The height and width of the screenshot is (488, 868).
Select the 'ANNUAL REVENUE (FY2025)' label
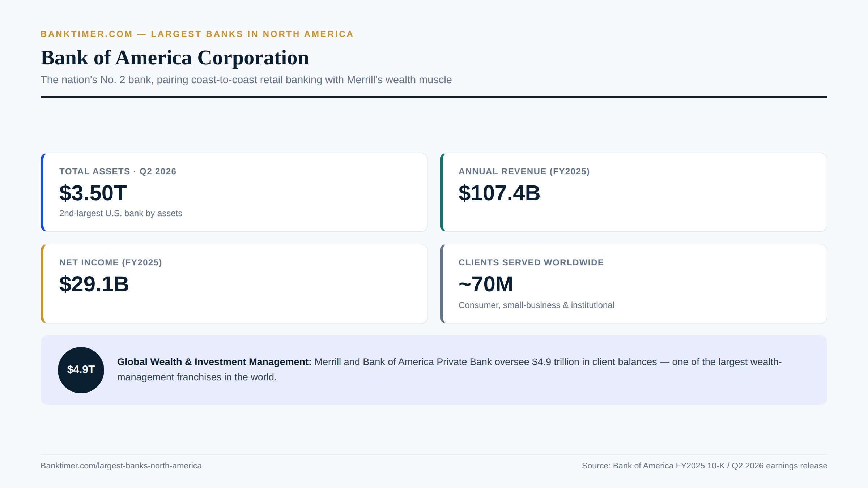[524, 171]
